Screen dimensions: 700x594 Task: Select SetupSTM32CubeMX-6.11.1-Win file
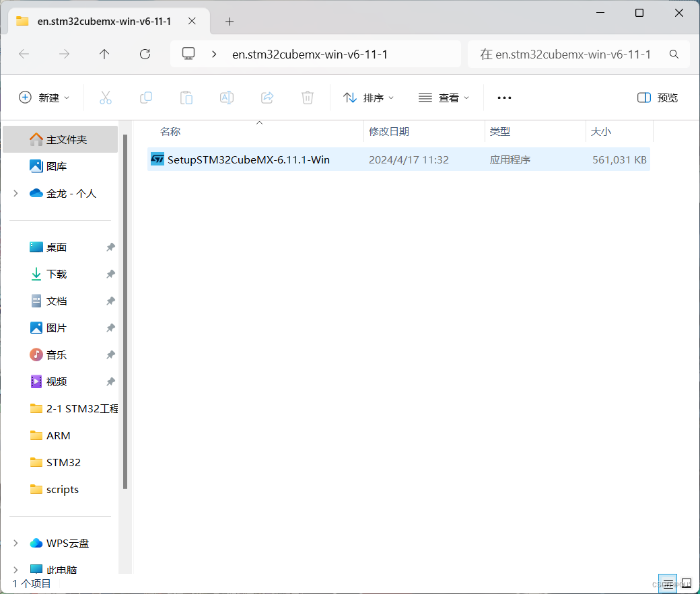398,159
